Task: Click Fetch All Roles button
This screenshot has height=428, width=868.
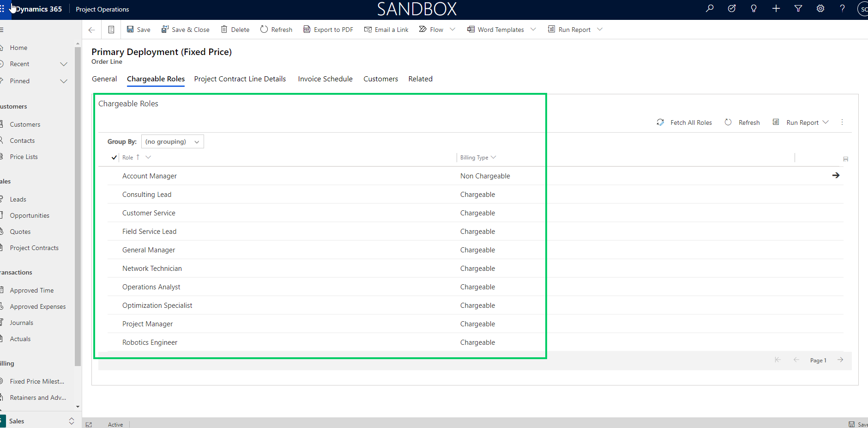Action: pyautogui.click(x=684, y=122)
